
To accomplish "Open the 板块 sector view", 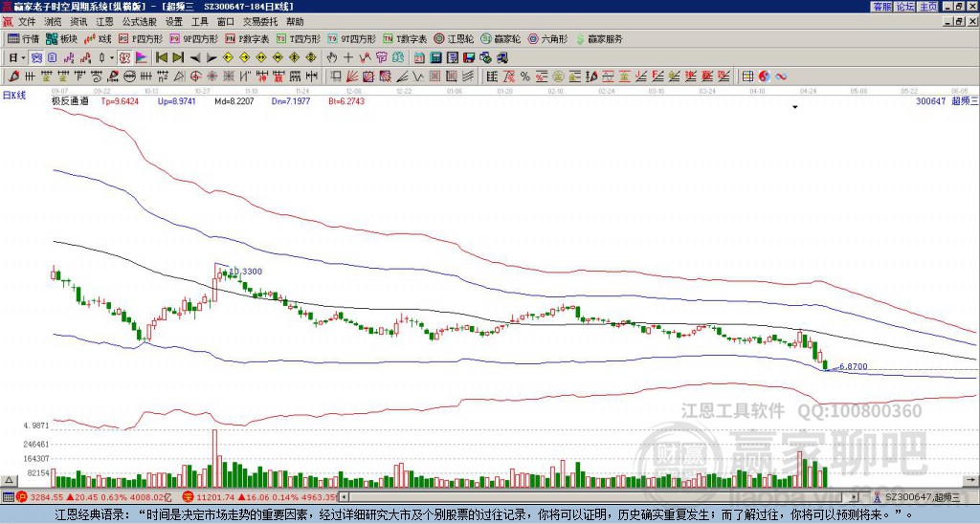I will [x=62, y=38].
